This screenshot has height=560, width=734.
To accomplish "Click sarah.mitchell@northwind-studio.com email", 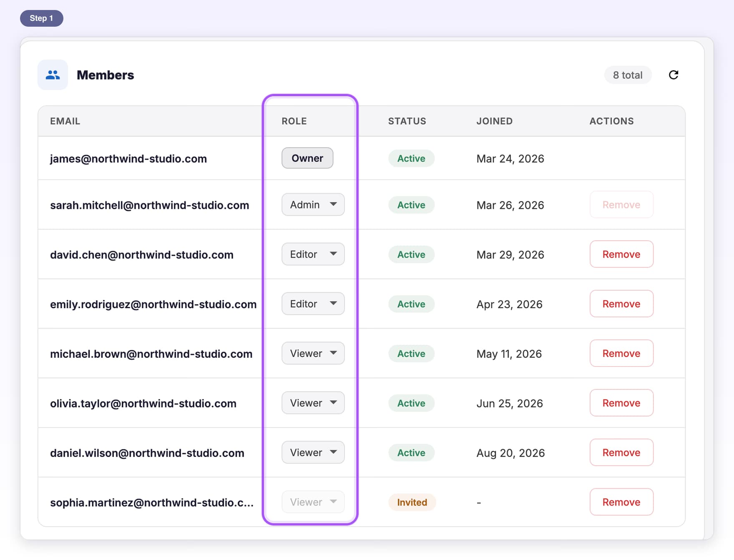I will pyautogui.click(x=149, y=205).
